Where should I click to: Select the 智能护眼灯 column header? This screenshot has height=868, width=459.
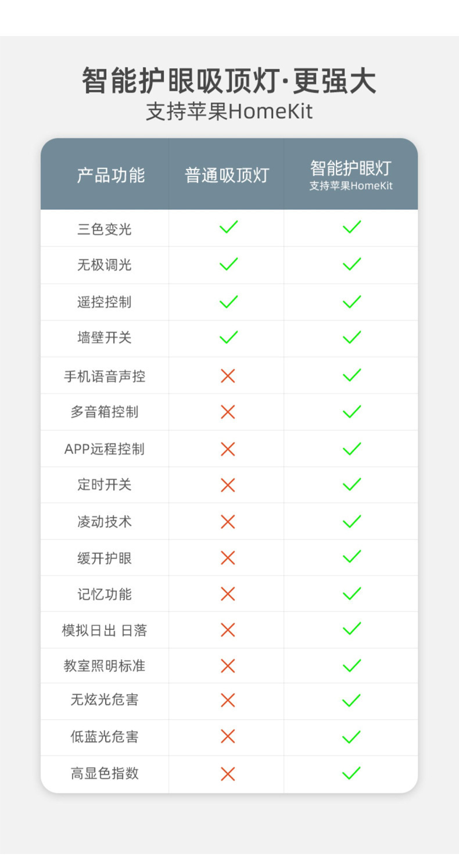351,174
